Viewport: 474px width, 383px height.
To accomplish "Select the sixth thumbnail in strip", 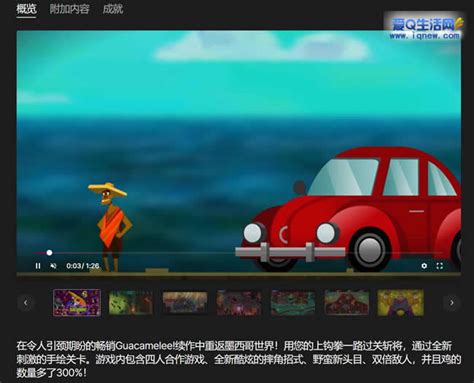I will (x=347, y=303).
